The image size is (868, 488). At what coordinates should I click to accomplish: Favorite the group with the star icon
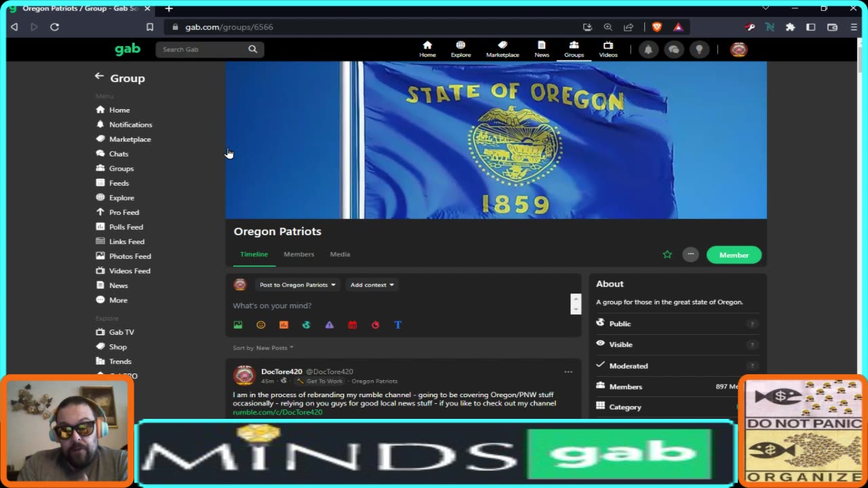[667, 254]
